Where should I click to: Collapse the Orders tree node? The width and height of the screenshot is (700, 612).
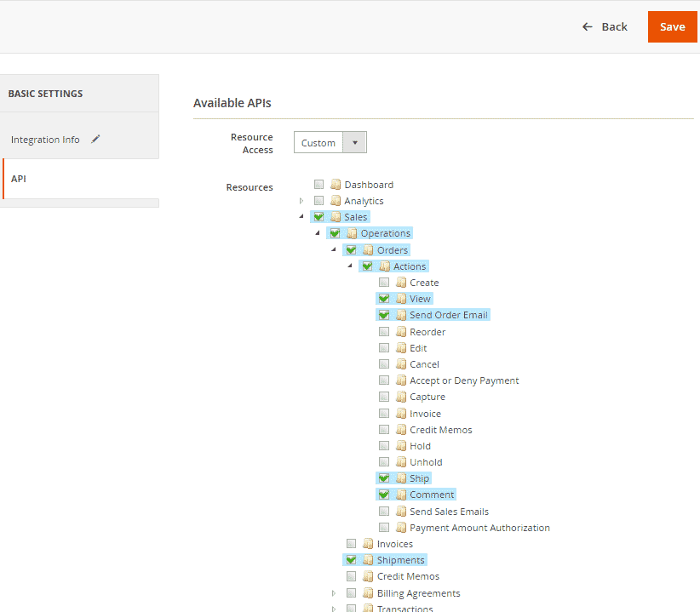[x=334, y=249]
